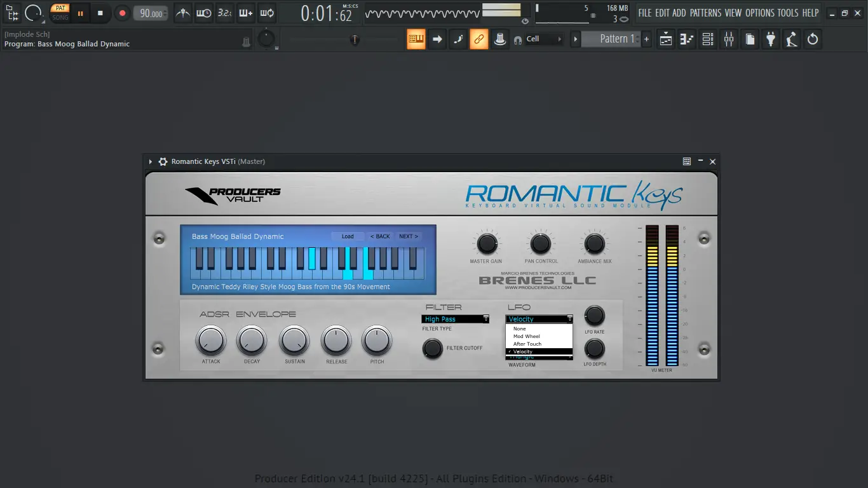Image resolution: width=868 pixels, height=488 pixels.
Task: Open the channel rack icon
Action: coord(707,39)
